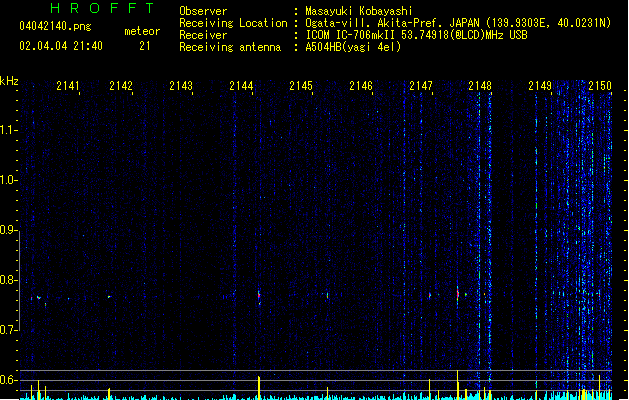The image size is (629, 400).
Task: Click the red meteor echo just after 2144
Action: tap(259, 296)
